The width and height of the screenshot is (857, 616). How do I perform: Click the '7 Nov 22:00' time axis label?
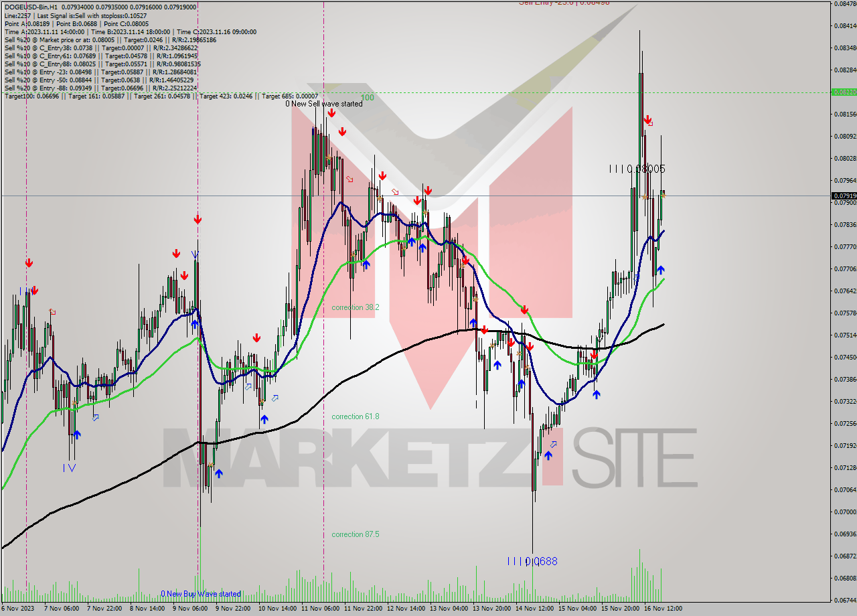(x=106, y=609)
